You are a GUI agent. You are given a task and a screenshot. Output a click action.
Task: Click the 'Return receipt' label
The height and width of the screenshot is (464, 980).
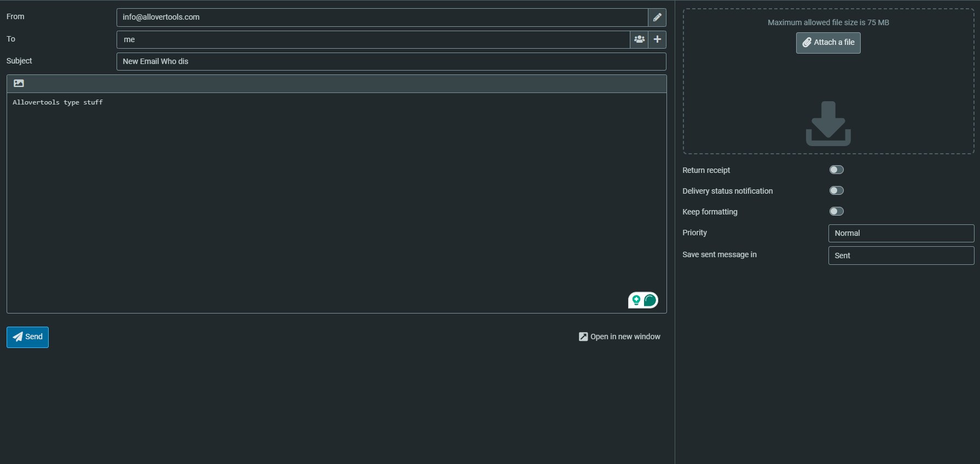pyautogui.click(x=706, y=170)
